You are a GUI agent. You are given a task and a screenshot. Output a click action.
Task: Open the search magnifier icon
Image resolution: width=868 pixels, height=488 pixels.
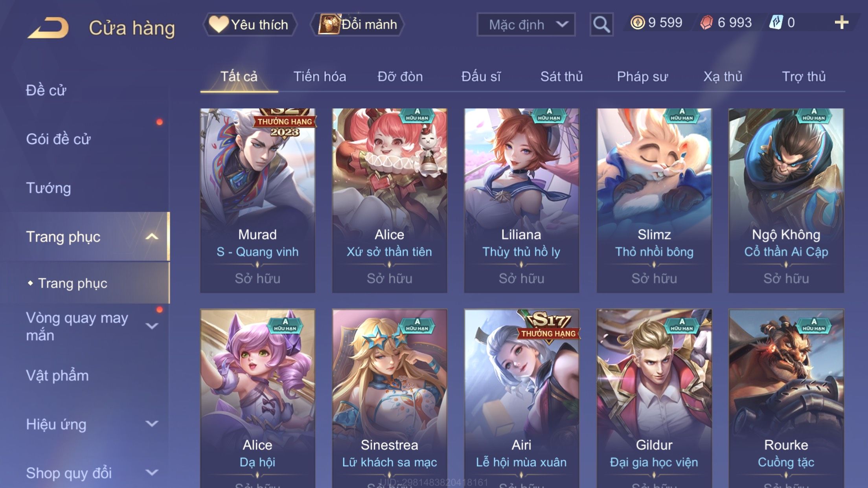(601, 24)
